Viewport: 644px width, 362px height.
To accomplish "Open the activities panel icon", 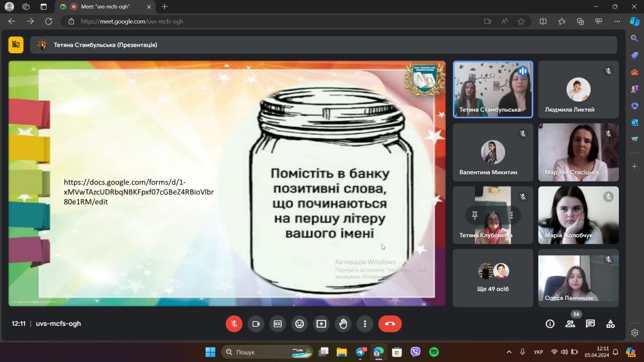I will click(610, 324).
